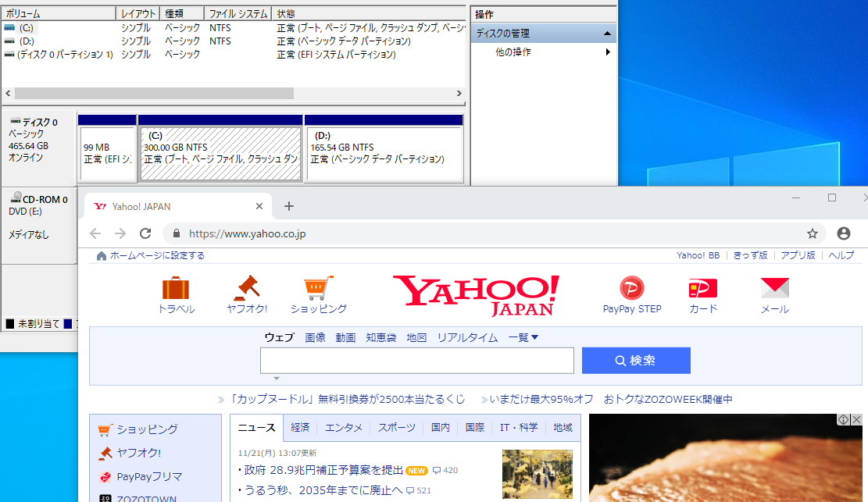The width and height of the screenshot is (868, 502).
Task: Open the PayPay STEP icon
Action: point(631,288)
